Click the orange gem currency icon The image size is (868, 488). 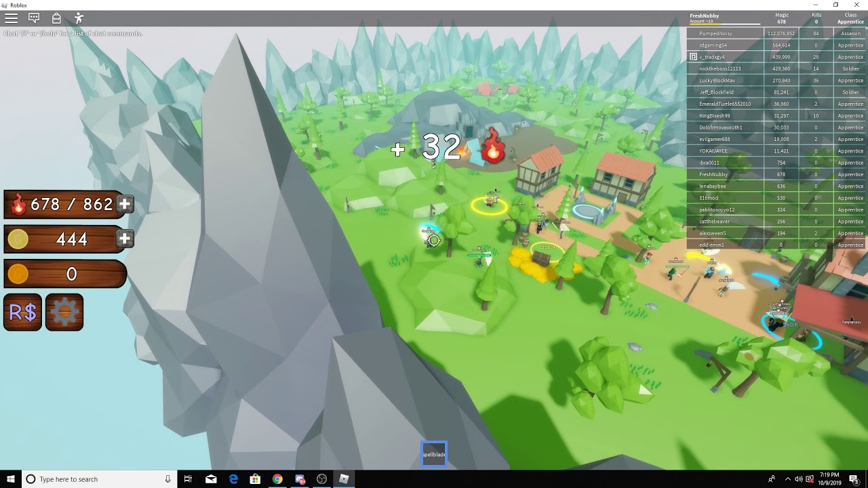(18, 274)
